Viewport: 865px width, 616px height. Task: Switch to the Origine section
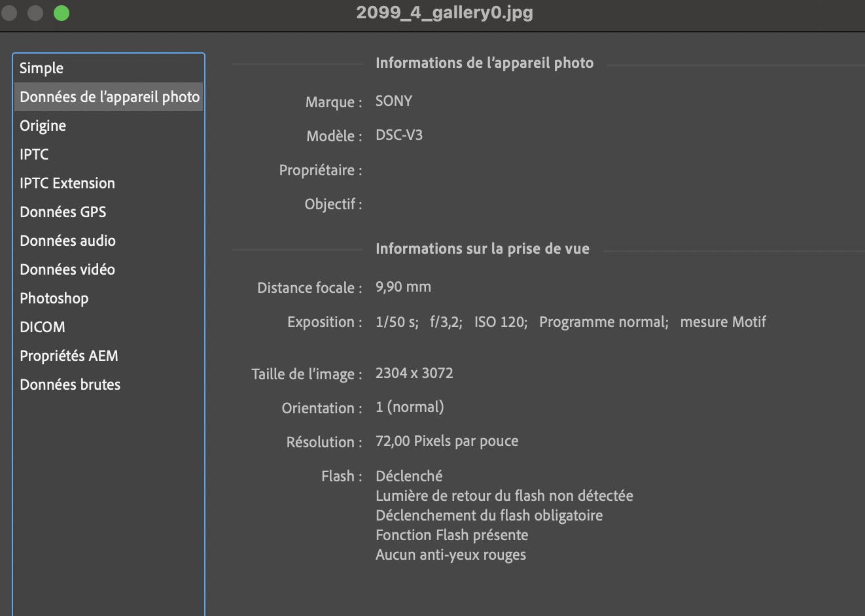click(x=43, y=126)
